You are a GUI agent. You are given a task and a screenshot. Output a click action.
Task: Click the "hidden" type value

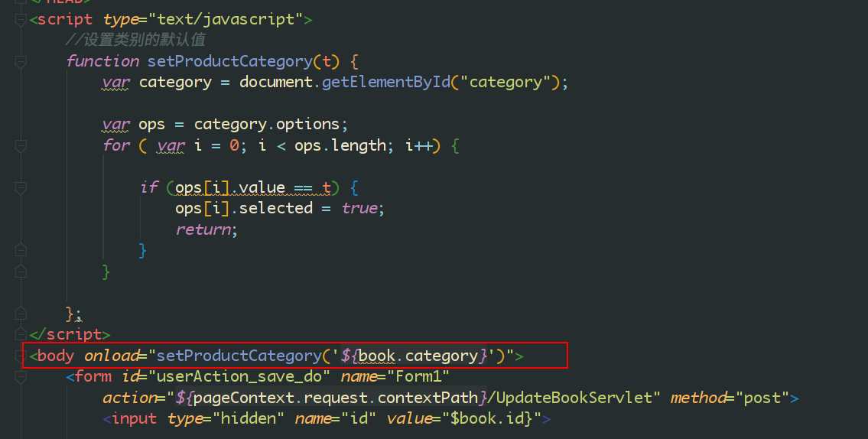[x=249, y=418]
